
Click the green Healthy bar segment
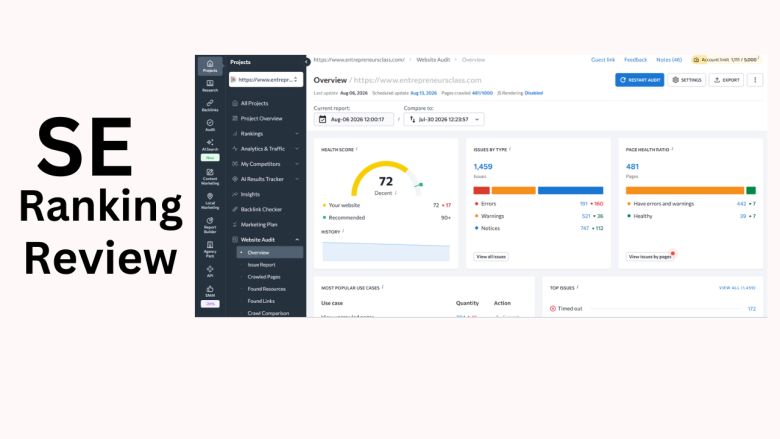click(x=751, y=190)
